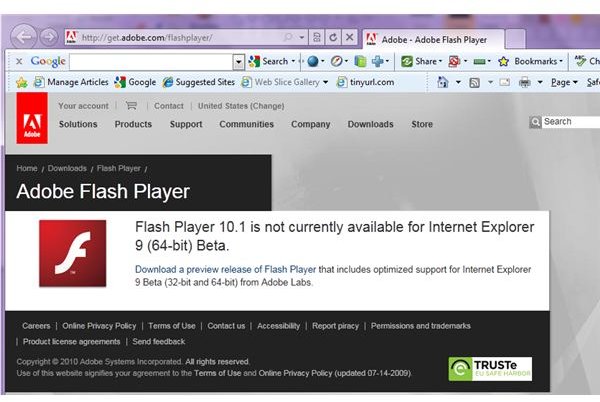Viewport: 600px width, 402px height.
Task: Select the Adobe Flash Player tab
Action: point(433,39)
